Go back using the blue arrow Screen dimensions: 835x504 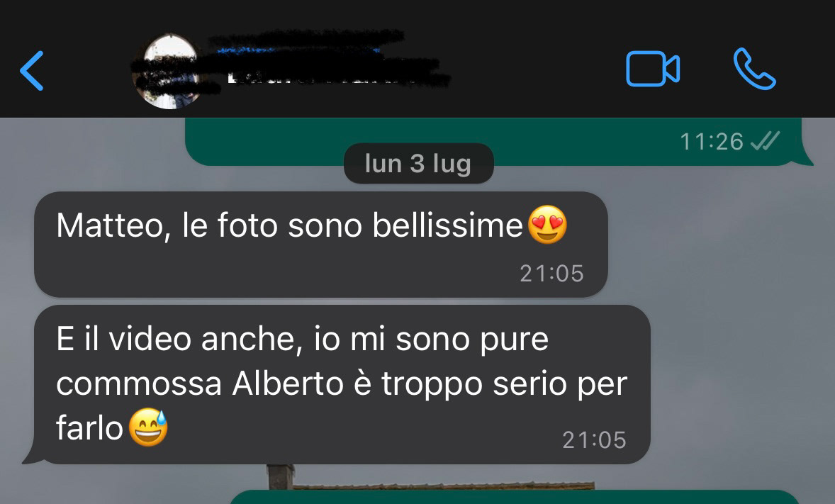[x=31, y=70]
